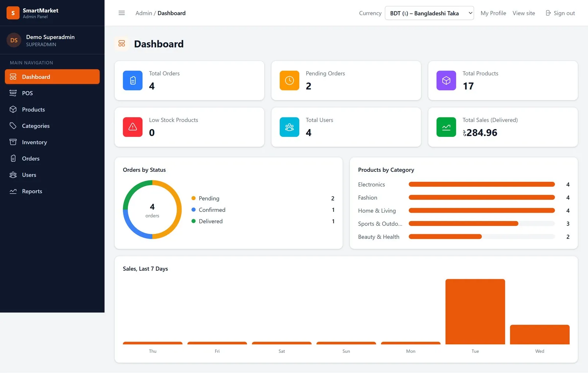This screenshot has height=373, width=588.
Task: Toggle the hamburger sidebar menu icon
Action: 122,13
